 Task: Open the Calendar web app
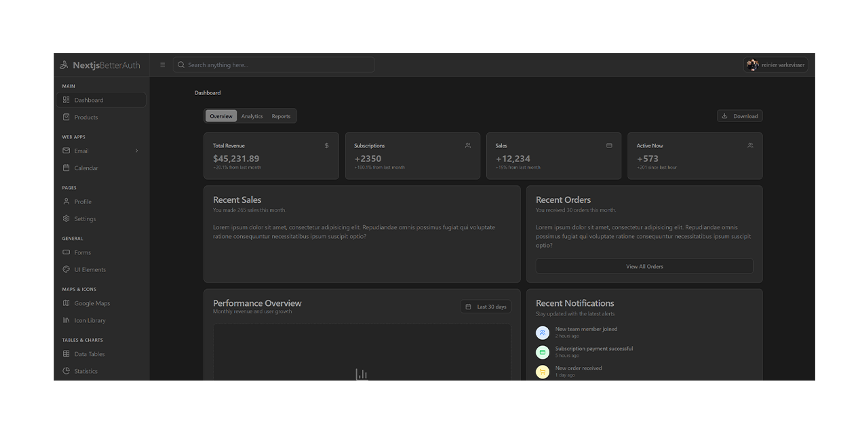coord(86,168)
